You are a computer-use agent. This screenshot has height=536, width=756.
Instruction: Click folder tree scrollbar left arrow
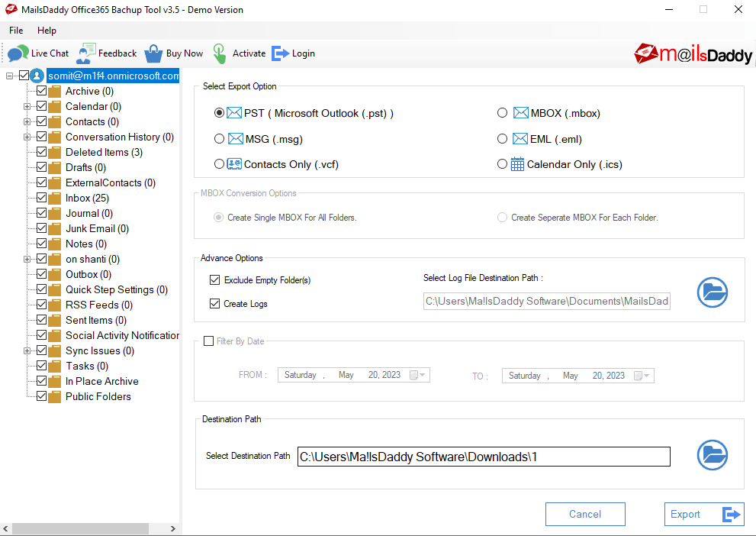[x=5, y=529]
